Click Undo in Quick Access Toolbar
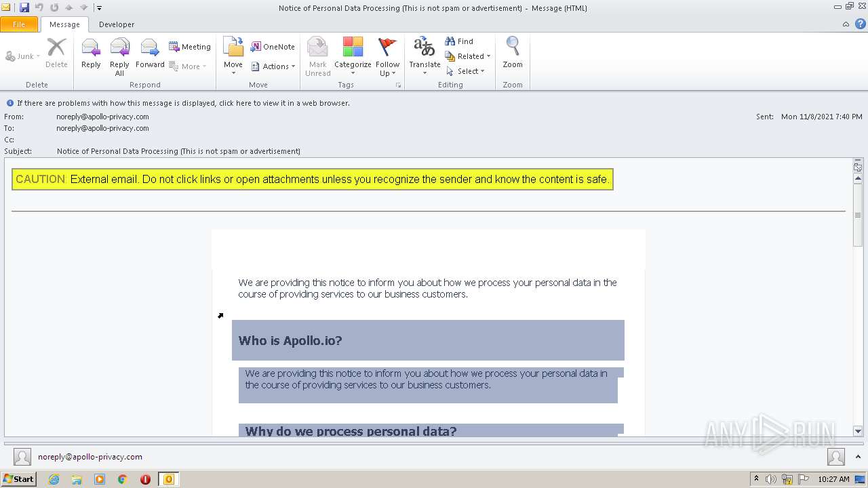This screenshot has width=868, height=488. coord(39,7)
